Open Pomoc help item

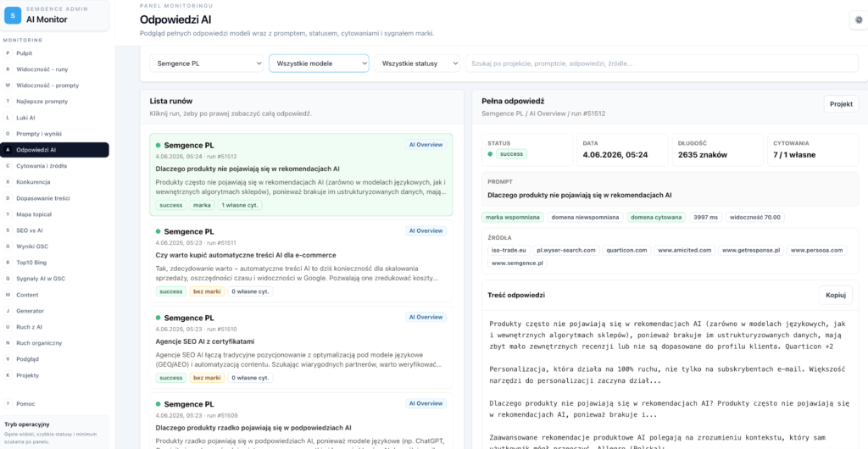(x=55, y=403)
